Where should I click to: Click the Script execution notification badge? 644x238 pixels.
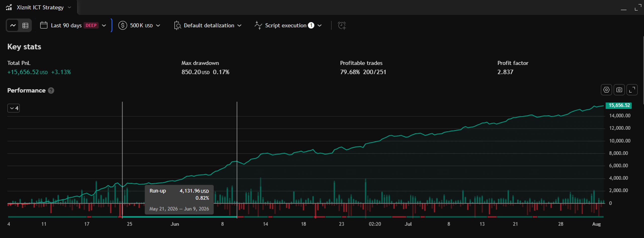pyautogui.click(x=311, y=25)
